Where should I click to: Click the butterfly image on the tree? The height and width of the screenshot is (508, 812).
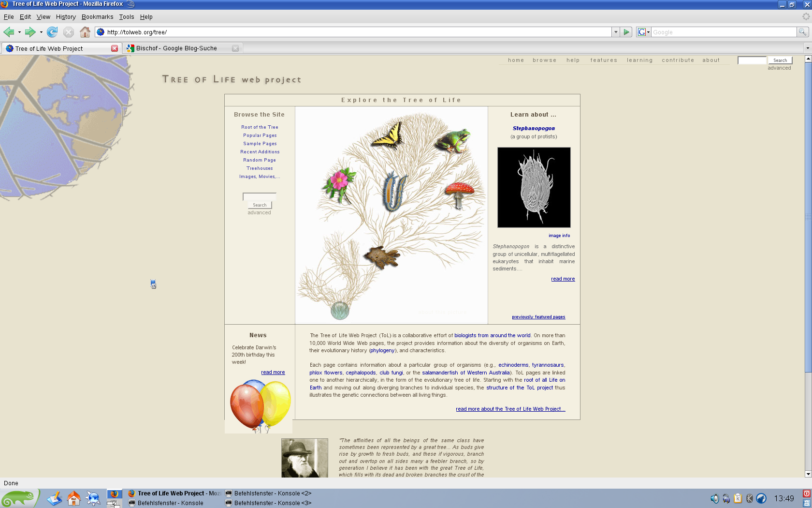pos(388,135)
